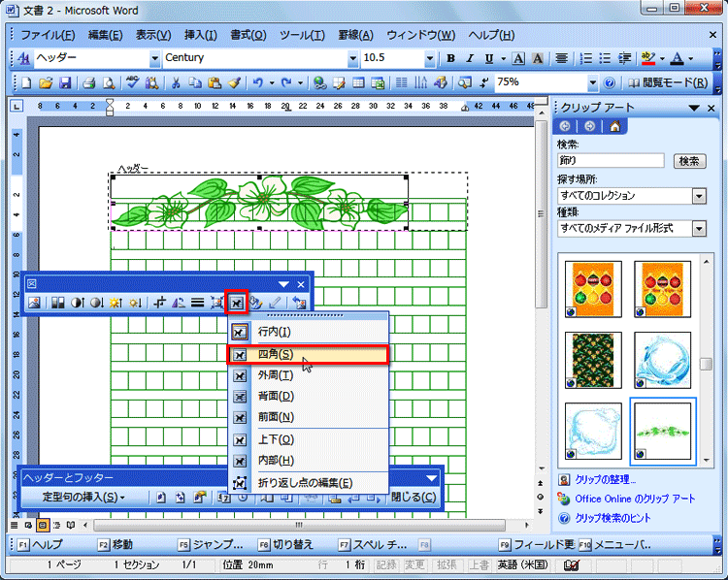Open the Clip Art task pane options arrow
This screenshot has width=728, height=580.
[694, 108]
